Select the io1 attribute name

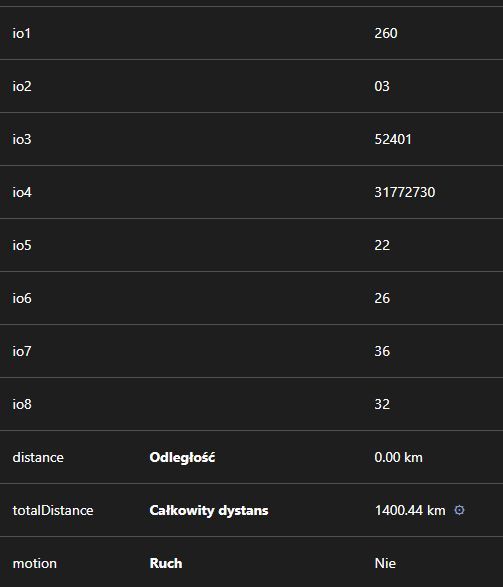(22, 33)
